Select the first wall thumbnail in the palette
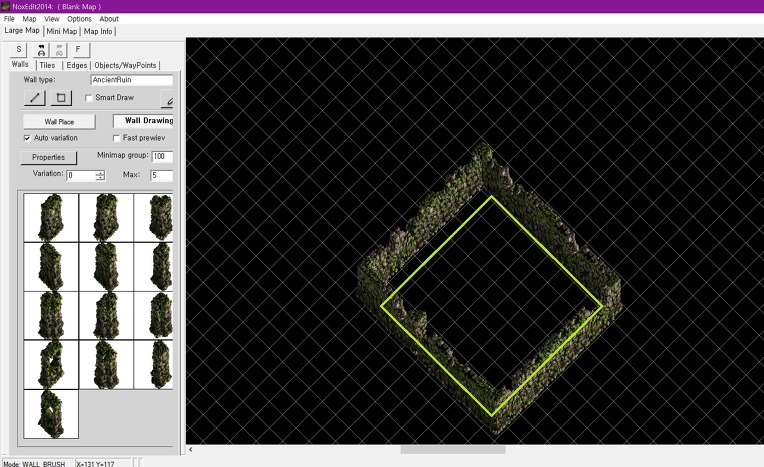 (x=50, y=217)
